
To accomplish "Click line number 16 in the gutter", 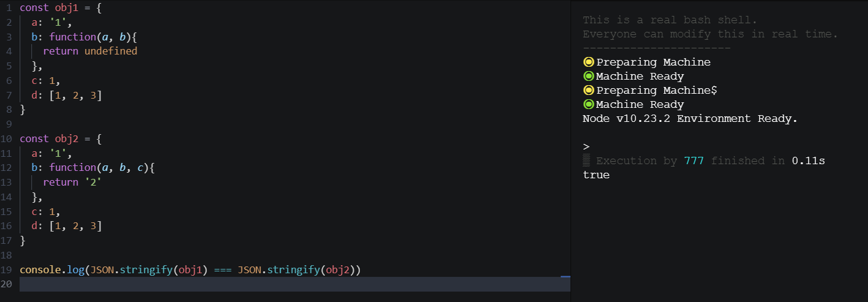I will 6,226.
